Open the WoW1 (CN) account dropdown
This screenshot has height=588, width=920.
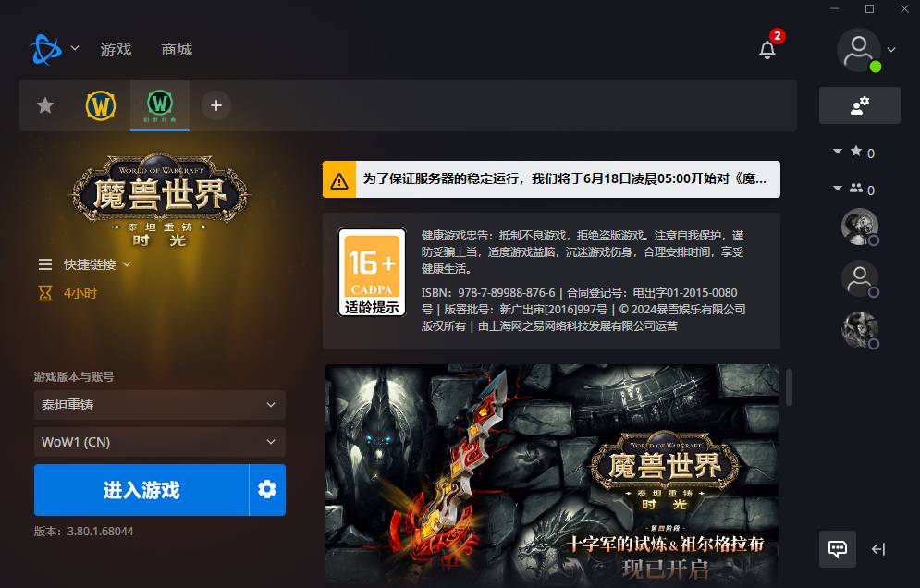(160, 442)
